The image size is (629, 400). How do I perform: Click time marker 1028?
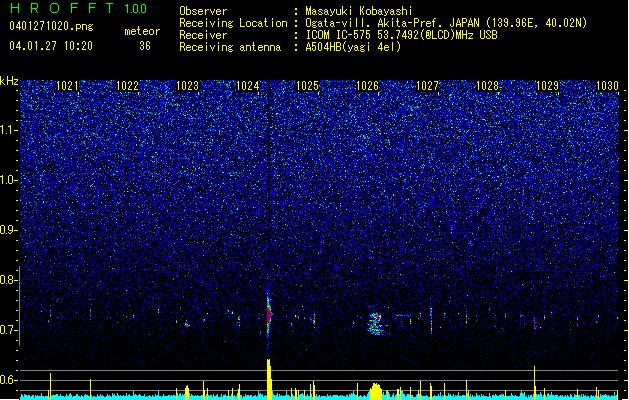(487, 86)
